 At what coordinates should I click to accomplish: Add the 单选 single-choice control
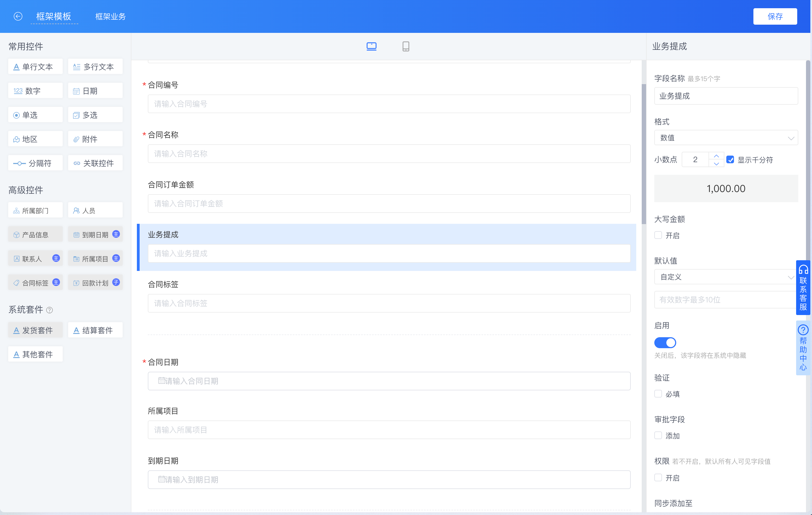35,115
